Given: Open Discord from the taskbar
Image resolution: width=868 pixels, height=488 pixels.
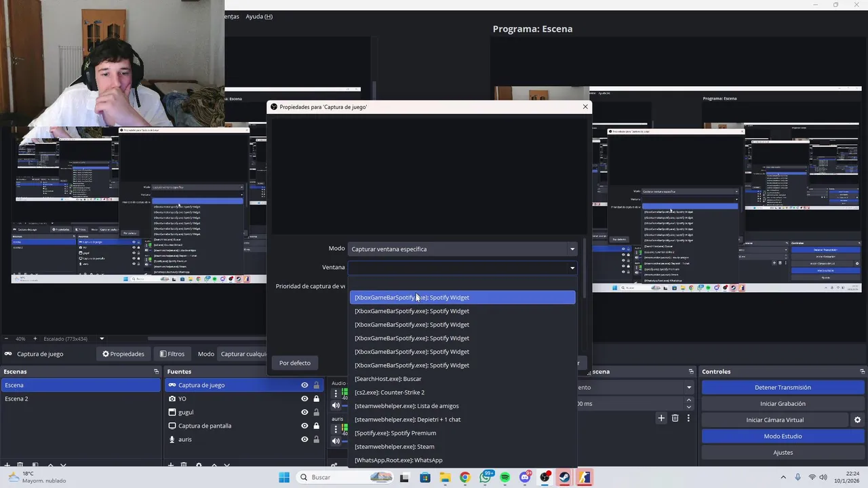Looking at the screenshot, I should pos(525,477).
